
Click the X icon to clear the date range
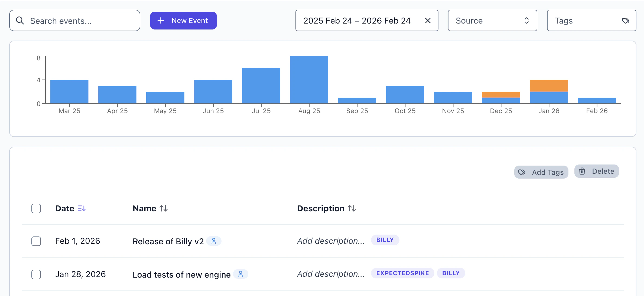[428, 20]
